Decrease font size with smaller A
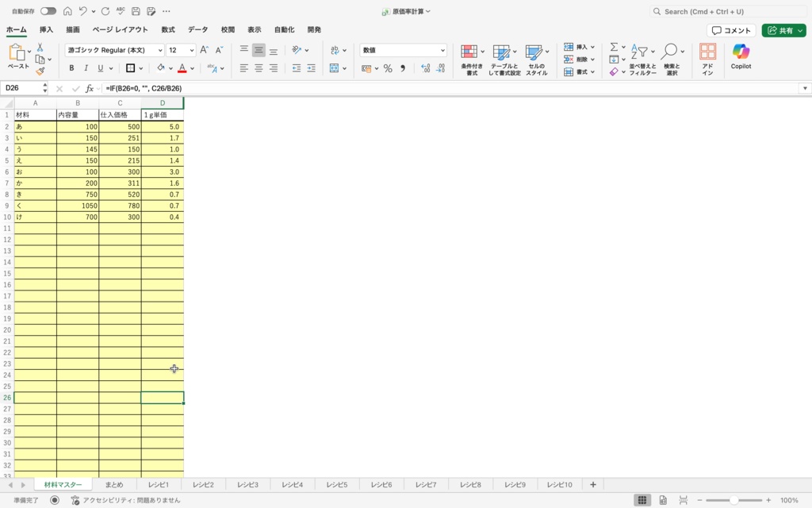The height and width of the screenshot is (508, 812). click(219, 50)
